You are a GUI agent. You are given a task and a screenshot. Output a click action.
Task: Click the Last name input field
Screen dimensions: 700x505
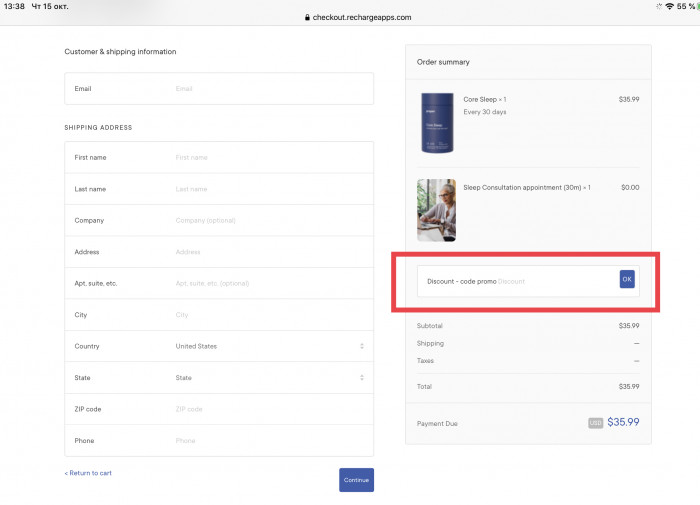click(219, 189)
